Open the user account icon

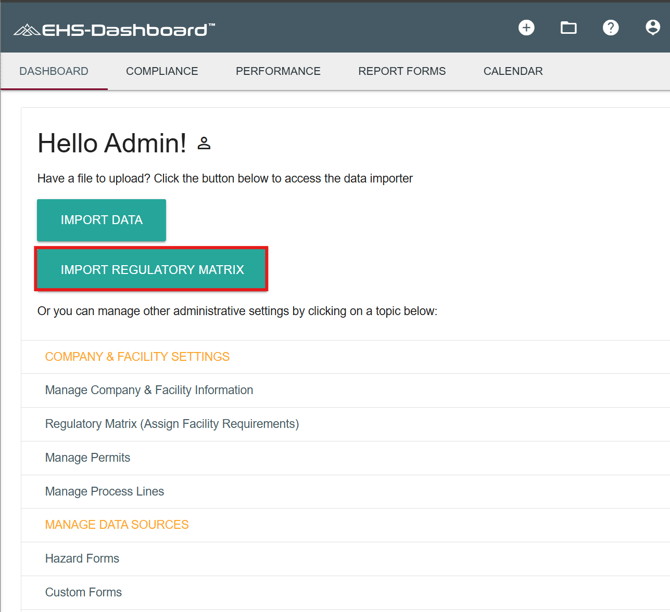[x=652, y=28]
